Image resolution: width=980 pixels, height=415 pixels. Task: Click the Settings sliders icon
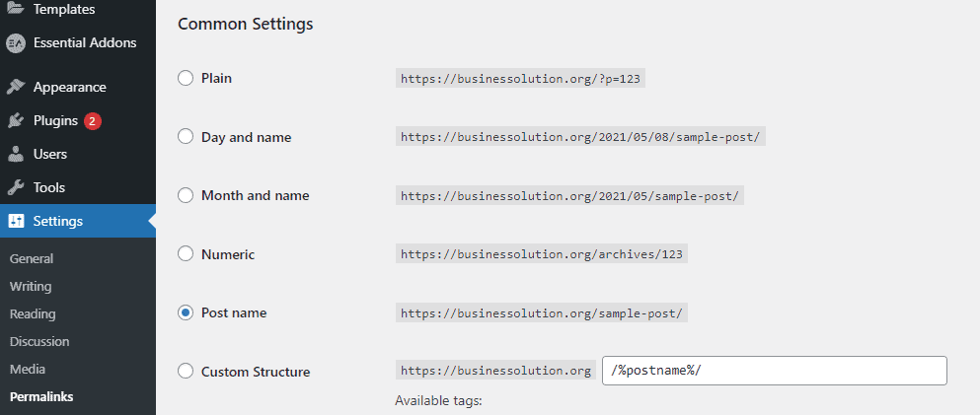(16, 221)
